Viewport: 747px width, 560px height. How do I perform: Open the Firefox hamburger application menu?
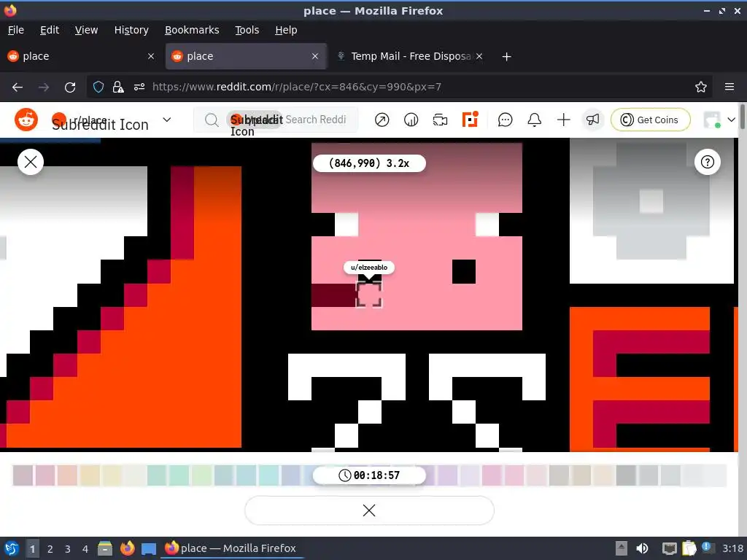pos(729,87)
